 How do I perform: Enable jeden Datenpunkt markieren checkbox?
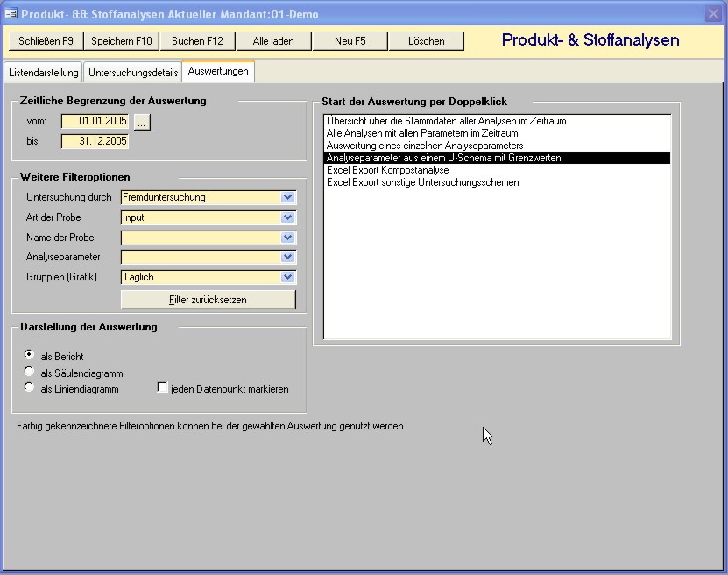click(x=162, y=387)
